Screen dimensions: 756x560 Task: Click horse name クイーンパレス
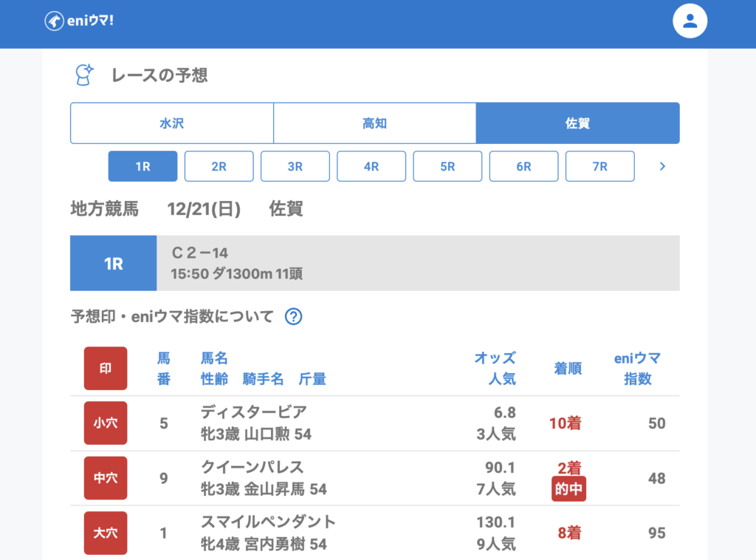252,467
